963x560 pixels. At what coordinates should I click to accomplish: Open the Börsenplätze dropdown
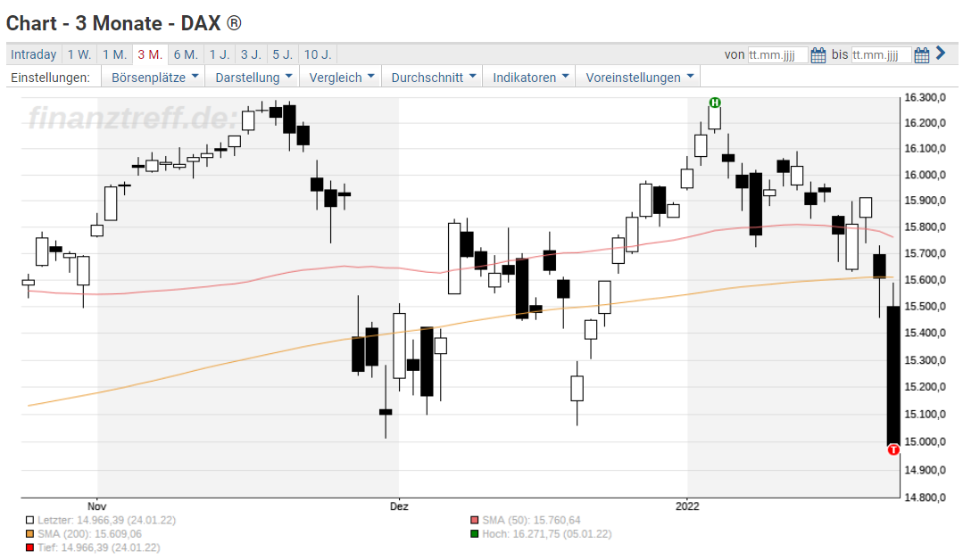pos(154,78)
